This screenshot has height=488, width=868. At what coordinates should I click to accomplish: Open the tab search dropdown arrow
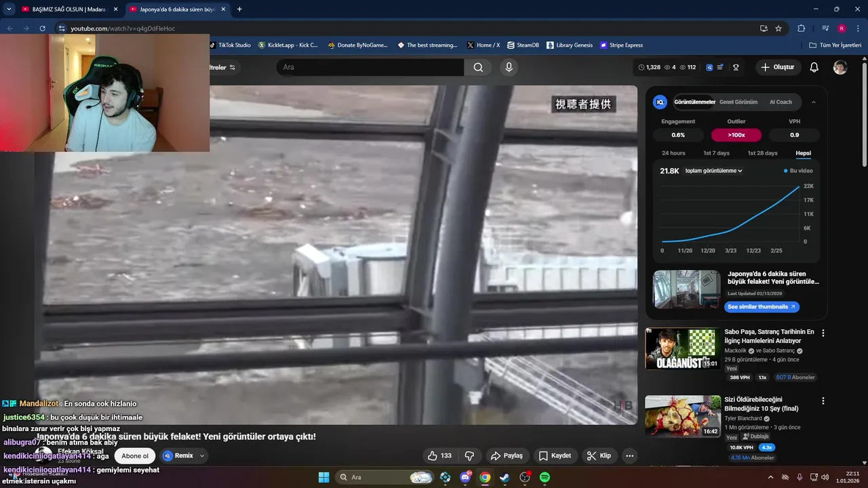[9, 9]
